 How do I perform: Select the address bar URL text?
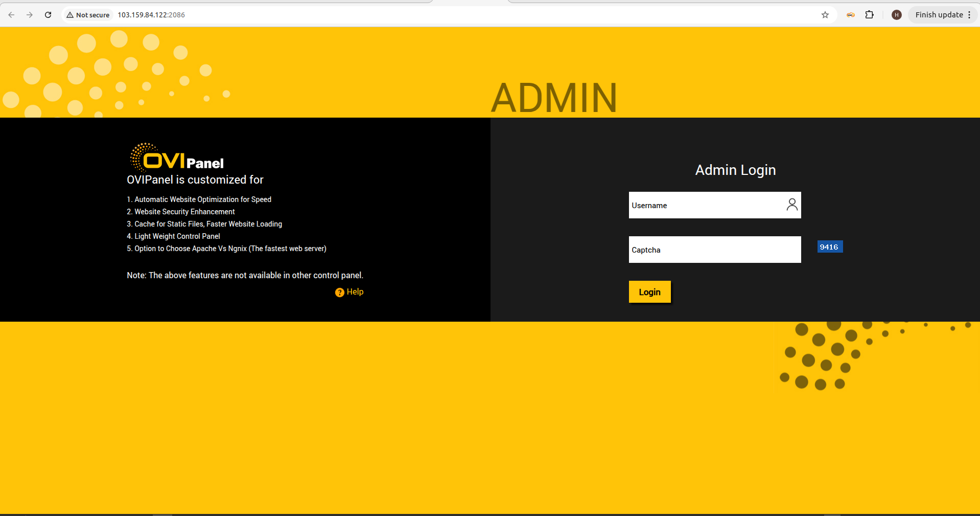(151, 15)
